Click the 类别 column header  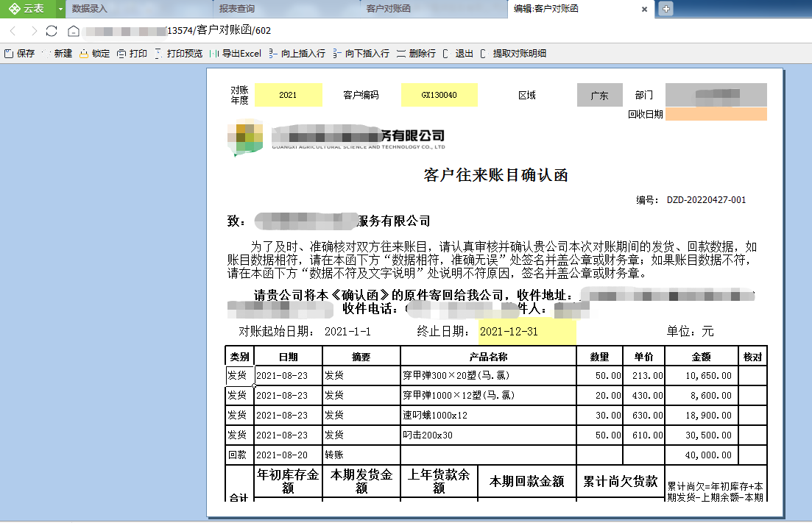click(x=239, y=357)
